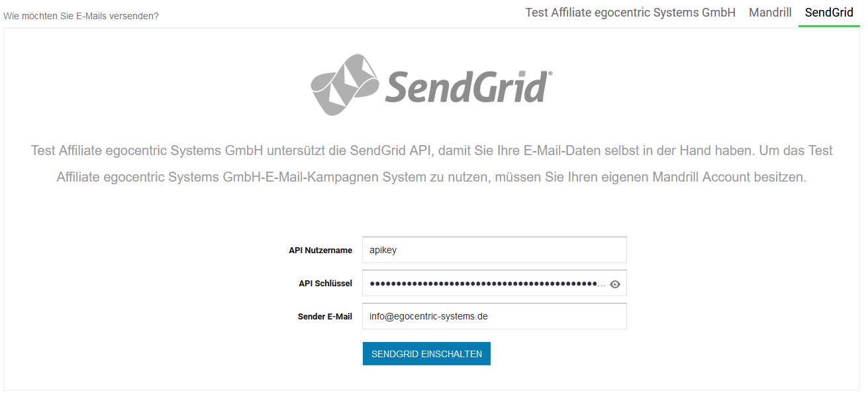Click the description line mentioning SendGrid API

(432, 150)
